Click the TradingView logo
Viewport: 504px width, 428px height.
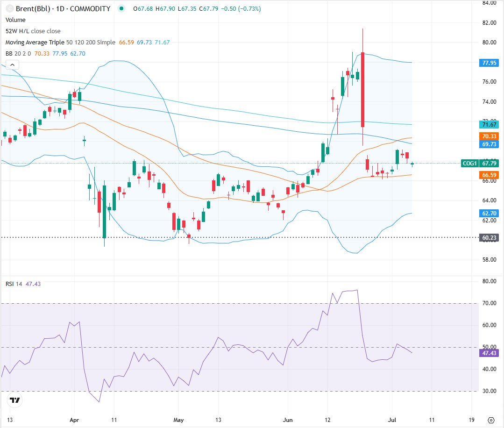point(15,400)
